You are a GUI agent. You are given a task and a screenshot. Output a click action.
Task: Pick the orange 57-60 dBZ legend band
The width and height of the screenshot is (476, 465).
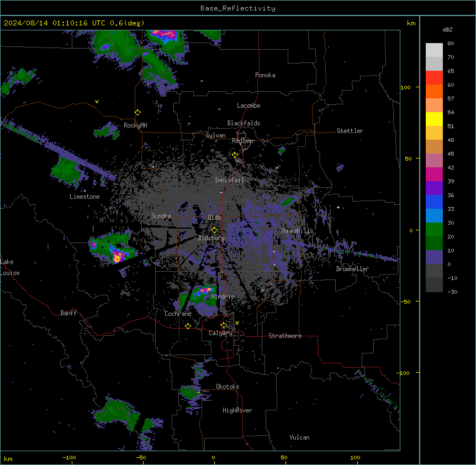[x=434, y=91]
